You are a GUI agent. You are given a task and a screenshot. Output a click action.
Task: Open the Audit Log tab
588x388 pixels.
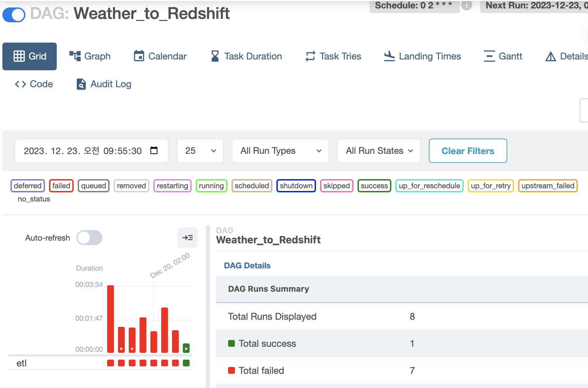click(104, 84)
